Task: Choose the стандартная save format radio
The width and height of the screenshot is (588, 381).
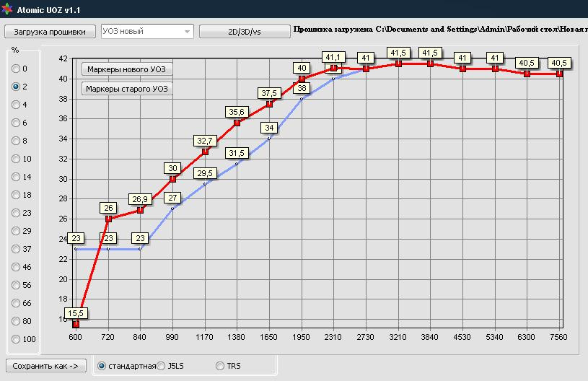Action: (x=102, y=366)
